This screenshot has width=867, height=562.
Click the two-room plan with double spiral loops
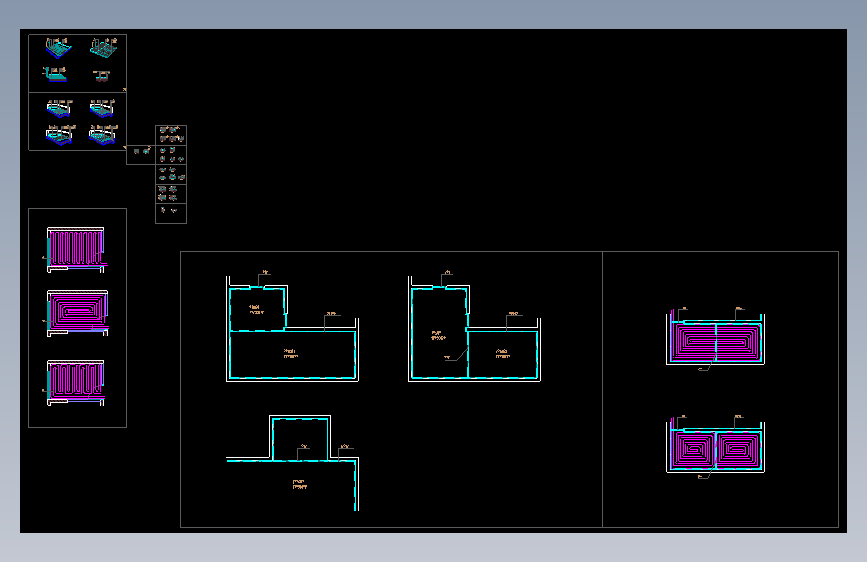[715, 340]
